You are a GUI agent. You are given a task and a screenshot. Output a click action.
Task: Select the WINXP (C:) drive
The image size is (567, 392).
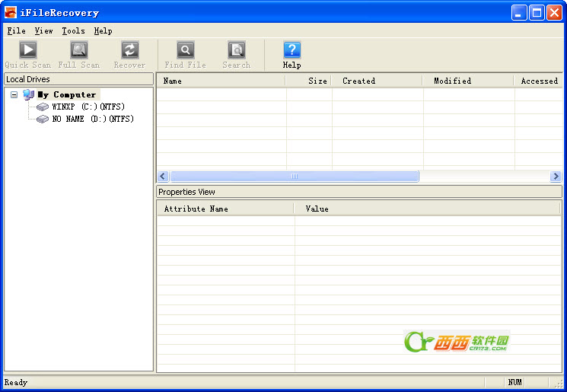pos(88,107)
